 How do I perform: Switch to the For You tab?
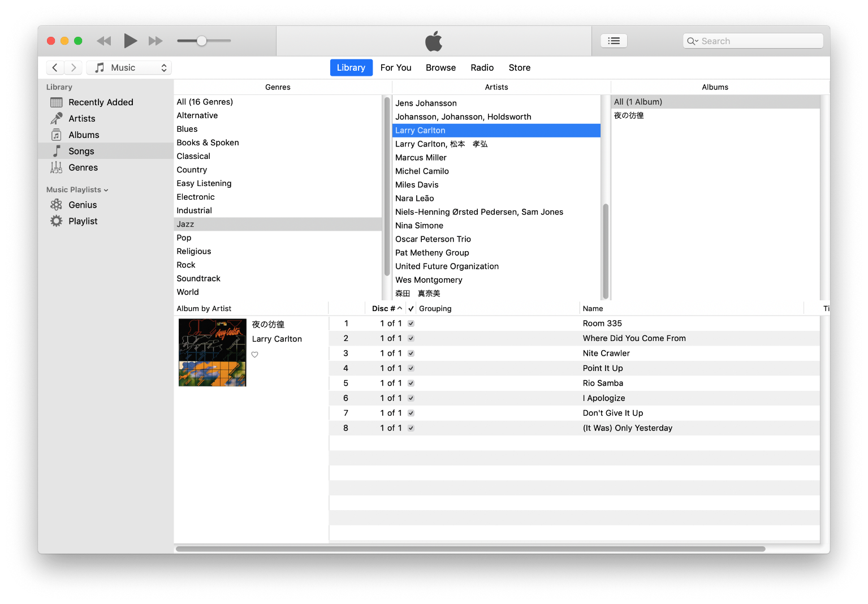click(396, 68)
